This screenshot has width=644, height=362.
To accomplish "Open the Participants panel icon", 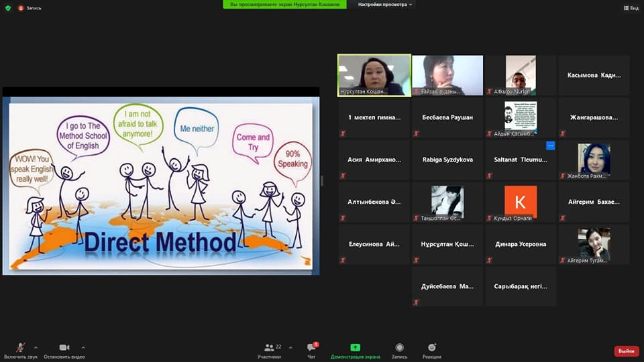I will 270,348.
